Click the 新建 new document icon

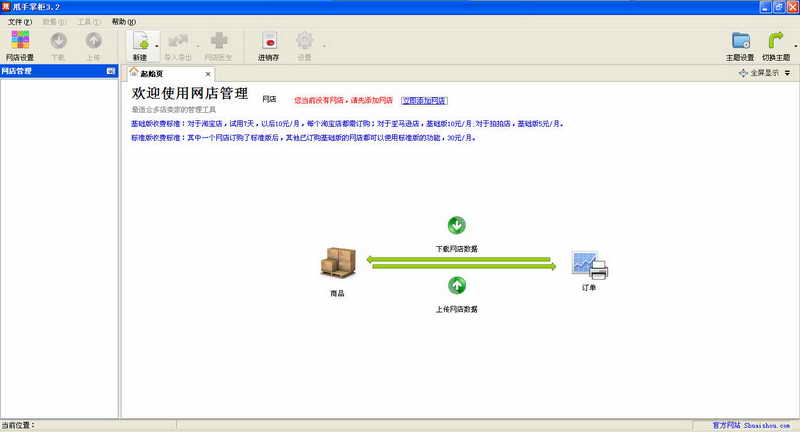pyautogui.click(x=140, y=40)
